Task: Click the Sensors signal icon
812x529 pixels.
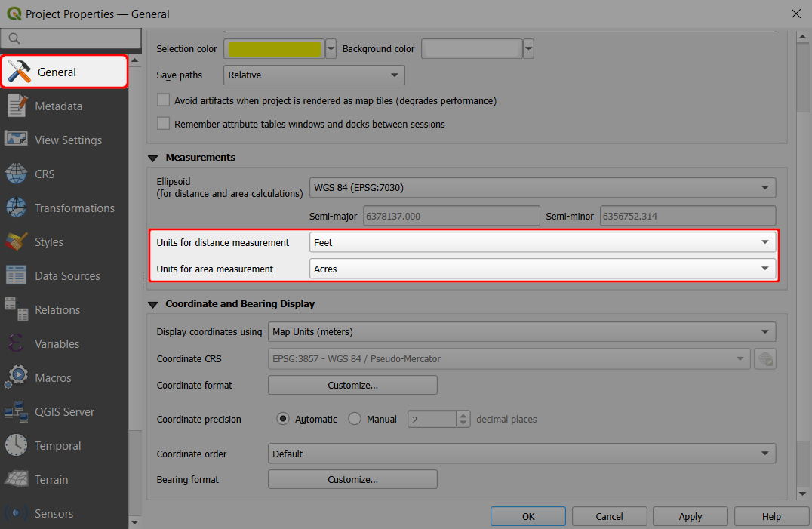Action: [x=16, y=513]
